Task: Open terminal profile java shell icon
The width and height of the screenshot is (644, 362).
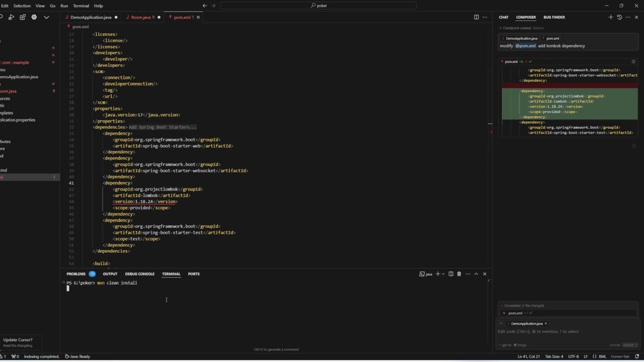Action: tap(426, 274)
